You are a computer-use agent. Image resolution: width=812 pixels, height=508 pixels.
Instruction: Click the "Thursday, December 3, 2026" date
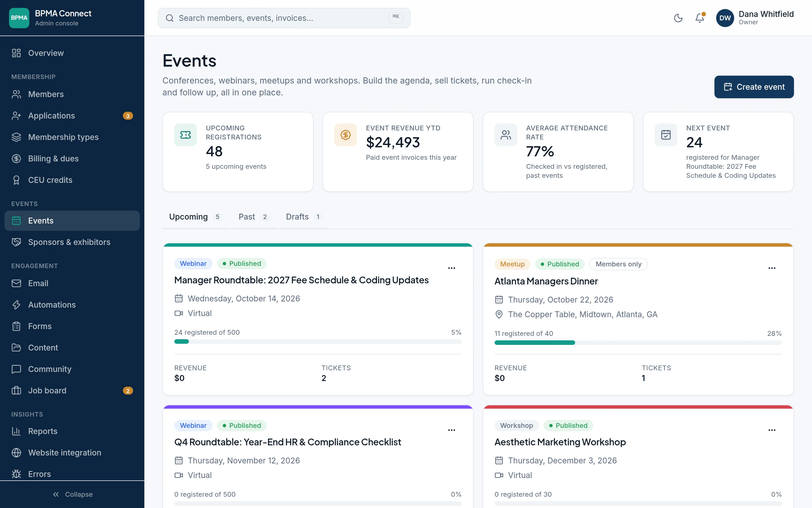click(x=562, y=461)
